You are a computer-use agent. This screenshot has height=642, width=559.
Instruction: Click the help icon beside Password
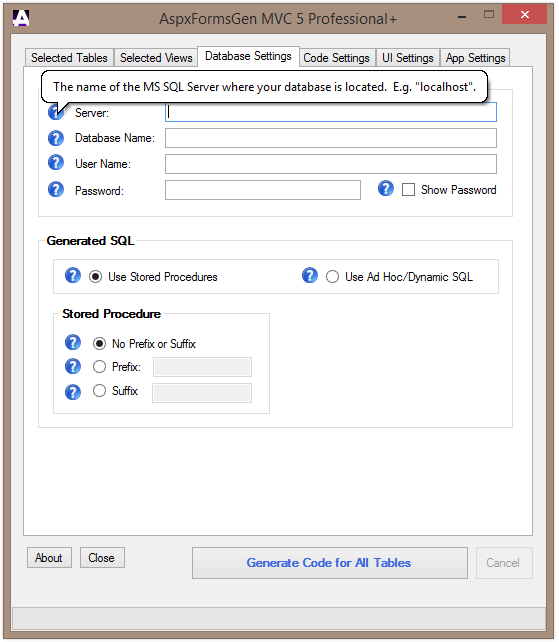click(x=56, y=189)
